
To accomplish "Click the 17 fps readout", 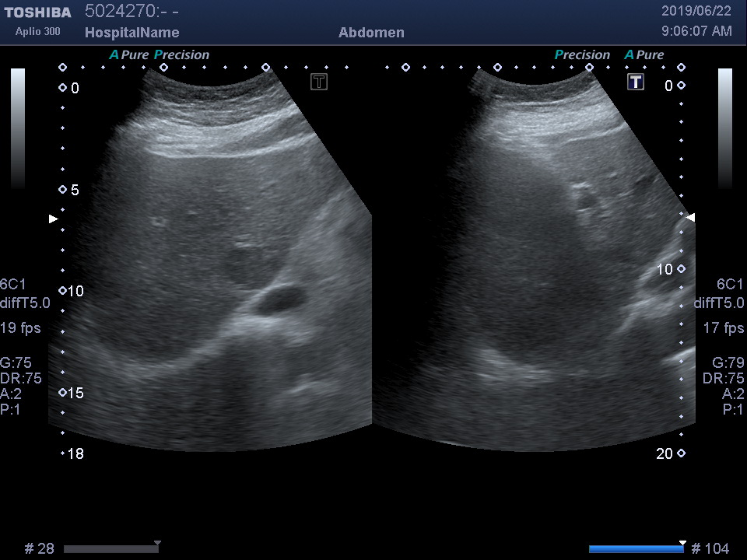I will tap(724, 327).
